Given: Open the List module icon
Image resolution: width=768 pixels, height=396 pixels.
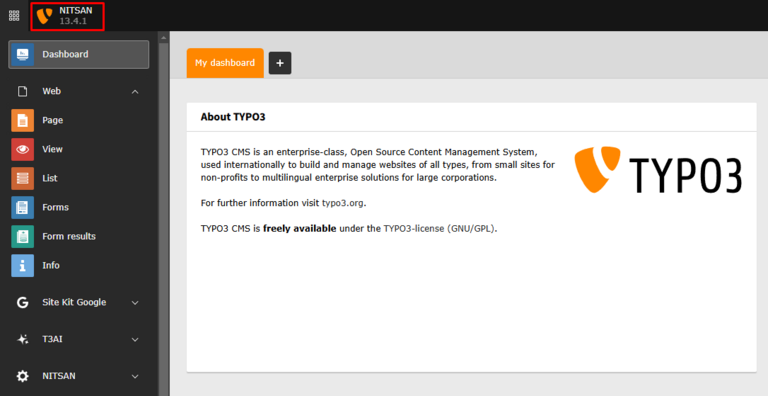Looking at the screenshot, I should [23, 178].
